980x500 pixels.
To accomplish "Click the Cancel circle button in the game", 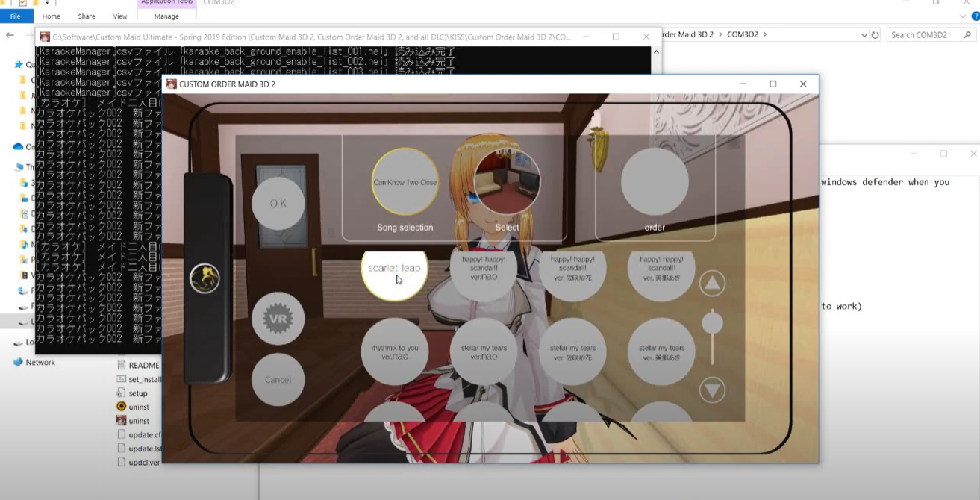I will [278, 379].
